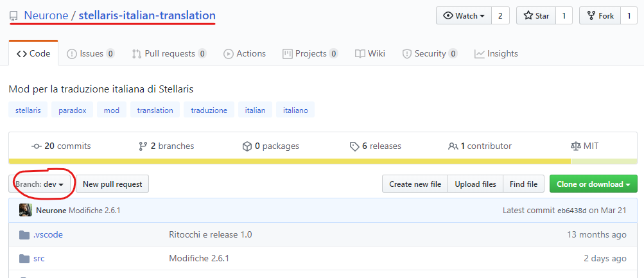Click the Pull requests merge icon
Screen dimensions: 644x278
click(136, 54)
